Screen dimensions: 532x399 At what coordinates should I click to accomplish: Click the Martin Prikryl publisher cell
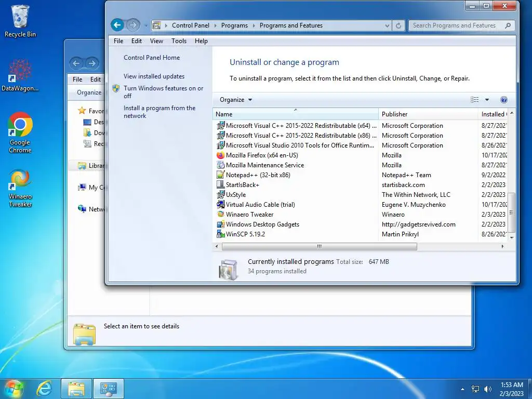coord(400,234)
